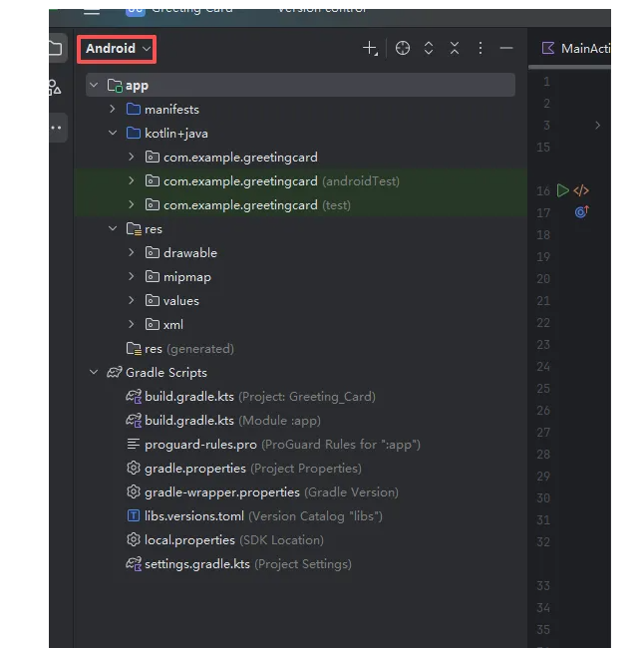
Task: Expand the values folder
Action: [x=131, y=300]
